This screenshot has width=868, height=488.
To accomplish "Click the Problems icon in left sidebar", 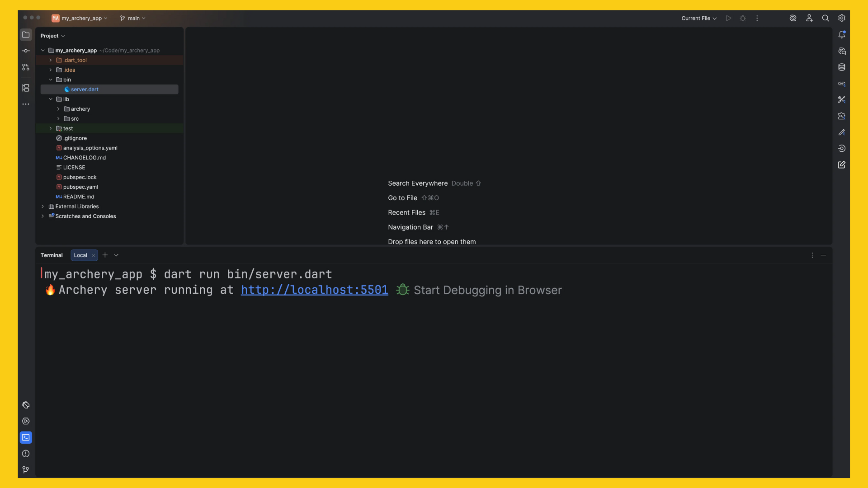I will 26,453.
